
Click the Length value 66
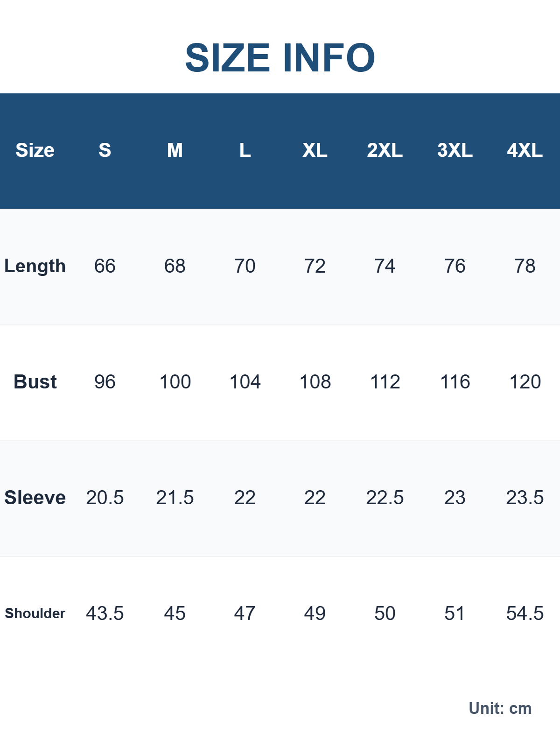point(105,266)
